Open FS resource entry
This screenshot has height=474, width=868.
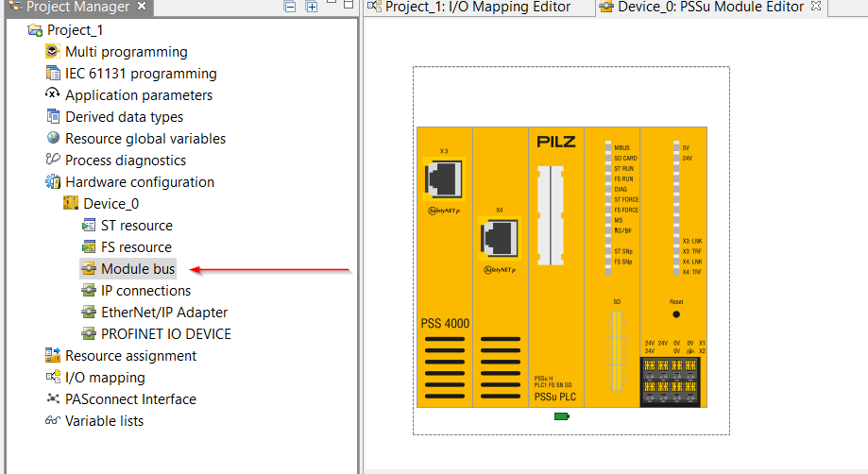pyautogui.click(x=136, y=247)
